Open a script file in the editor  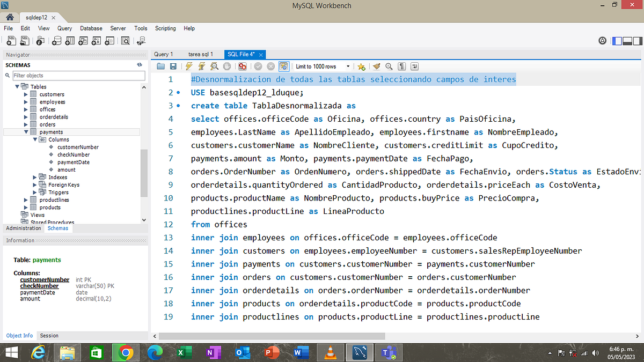click(161, 67)
